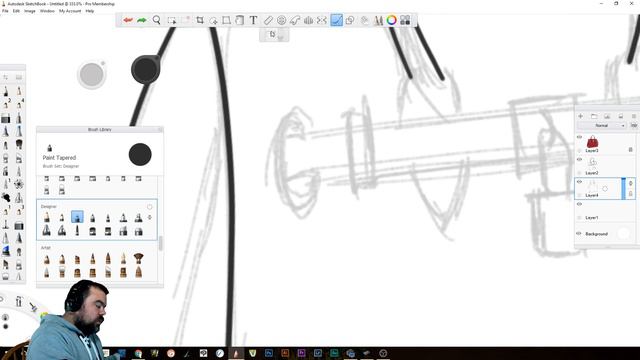Toggle the Layer4 lower lock icon
640x360 pixels.
point(631,194)
